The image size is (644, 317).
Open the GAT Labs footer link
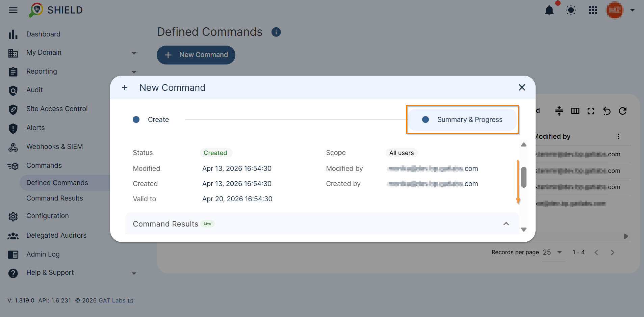tap(112, 300)
